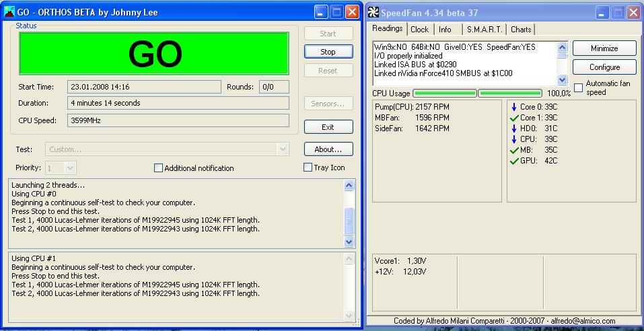Image resolution: width=644 pixels, height=331 pixels.
Task: Click "Linked nVidia nForce410 SMBUS at $1C00" line
Action: pos(443,73)
